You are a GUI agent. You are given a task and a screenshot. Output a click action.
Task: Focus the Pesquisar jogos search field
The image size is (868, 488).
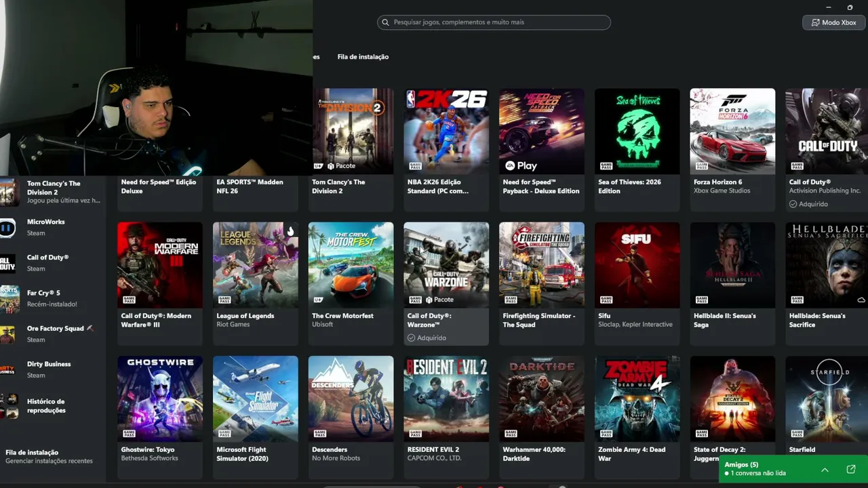point(494,22)
